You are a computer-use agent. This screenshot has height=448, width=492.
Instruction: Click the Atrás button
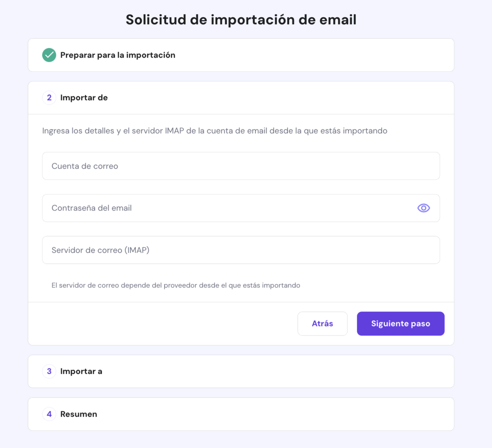coord(322,324)
